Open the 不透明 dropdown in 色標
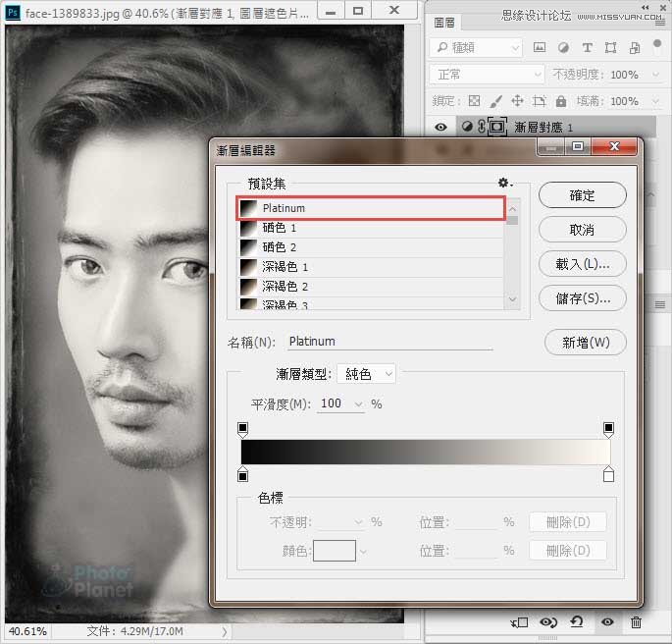Image resolution: width=672 pixels, height=644 pixels. 358,522
